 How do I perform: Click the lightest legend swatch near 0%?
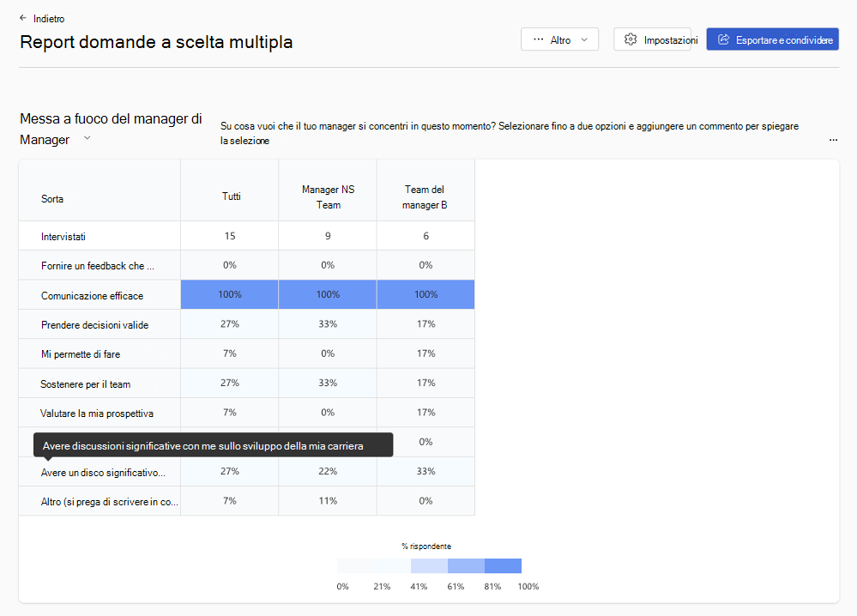(355, 566)
